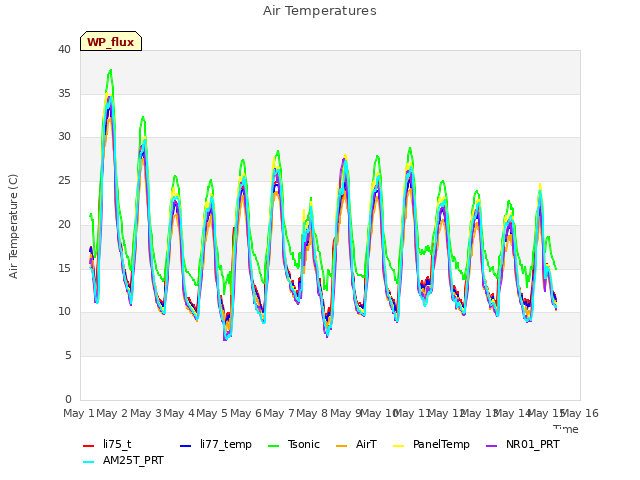Image resolution: width=640 pixels, height=480 pixels.
Task: Click the 30 y-axis tick label
Action: (x=64, y=137)
